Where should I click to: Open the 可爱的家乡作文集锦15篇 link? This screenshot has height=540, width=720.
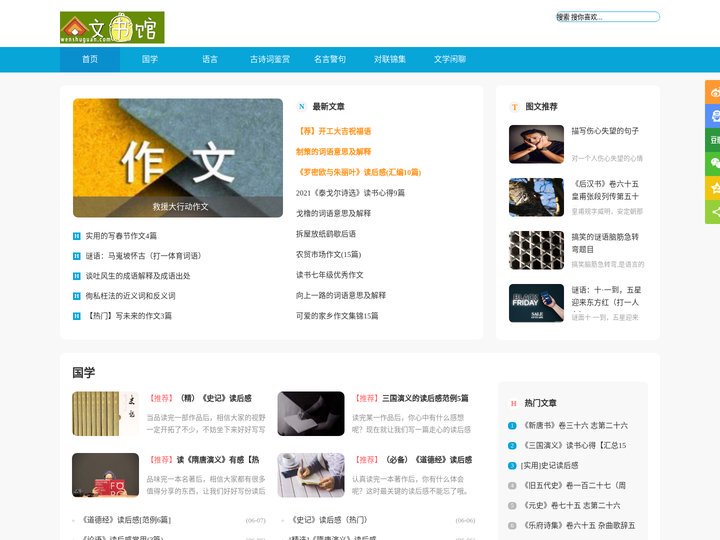pos(337,316)
